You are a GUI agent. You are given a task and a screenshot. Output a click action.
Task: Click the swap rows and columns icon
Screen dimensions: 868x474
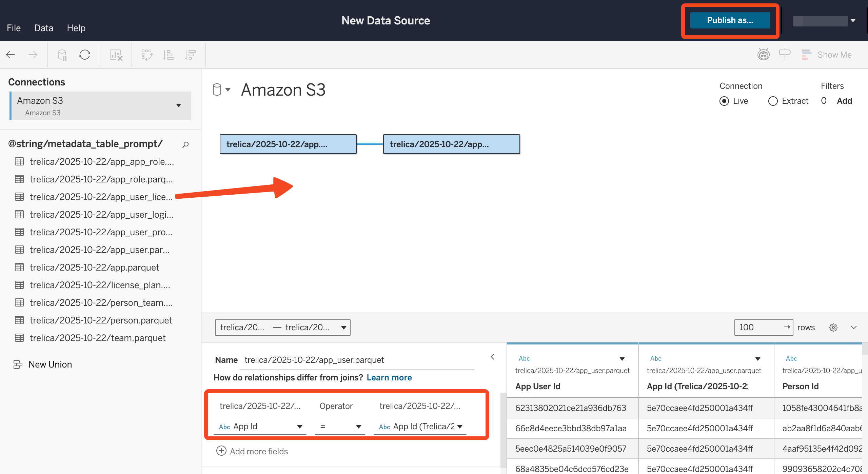[147, 55]
